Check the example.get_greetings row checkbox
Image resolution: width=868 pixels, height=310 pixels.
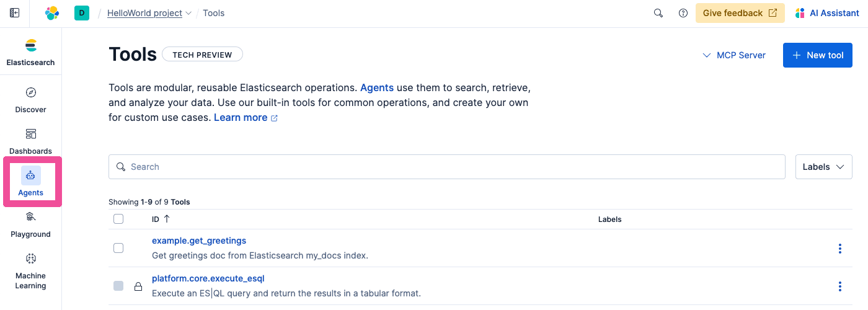[118, 248]
